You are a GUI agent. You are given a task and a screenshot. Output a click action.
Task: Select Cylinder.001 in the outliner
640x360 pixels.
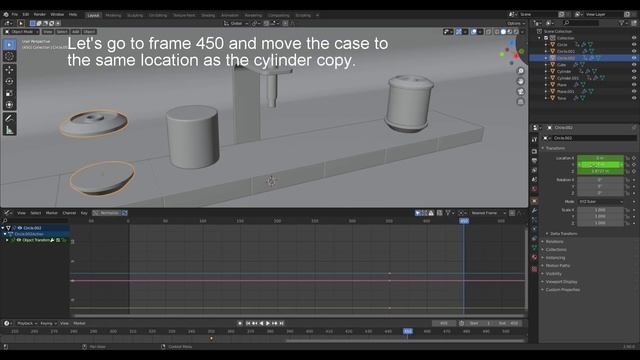point(568,78)
